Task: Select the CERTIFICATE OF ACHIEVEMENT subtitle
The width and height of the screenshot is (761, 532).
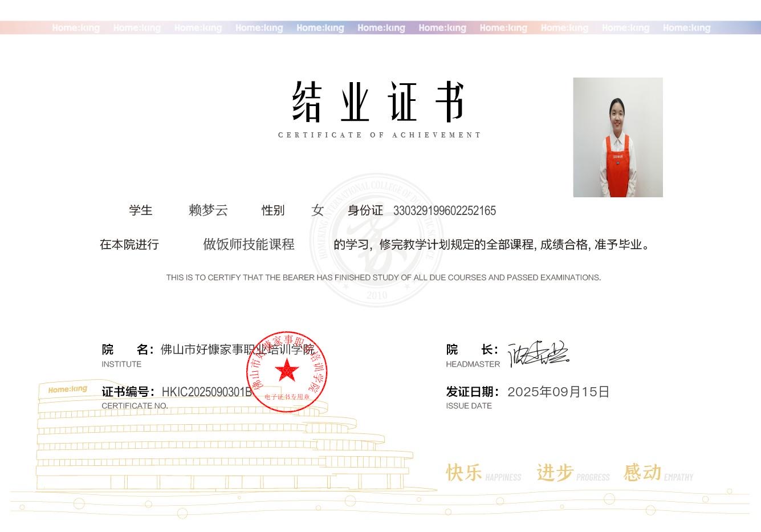Action: (x=380, y=135)
